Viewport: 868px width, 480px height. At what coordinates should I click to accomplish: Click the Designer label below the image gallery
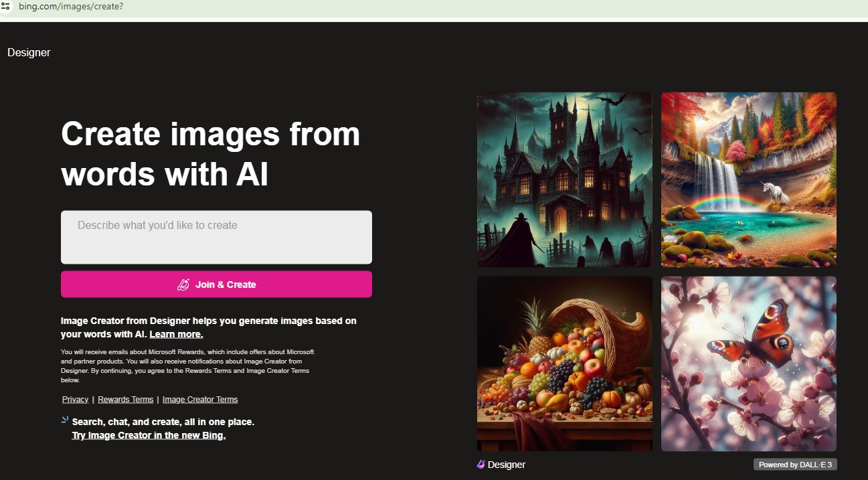click(x=507, y=465)
